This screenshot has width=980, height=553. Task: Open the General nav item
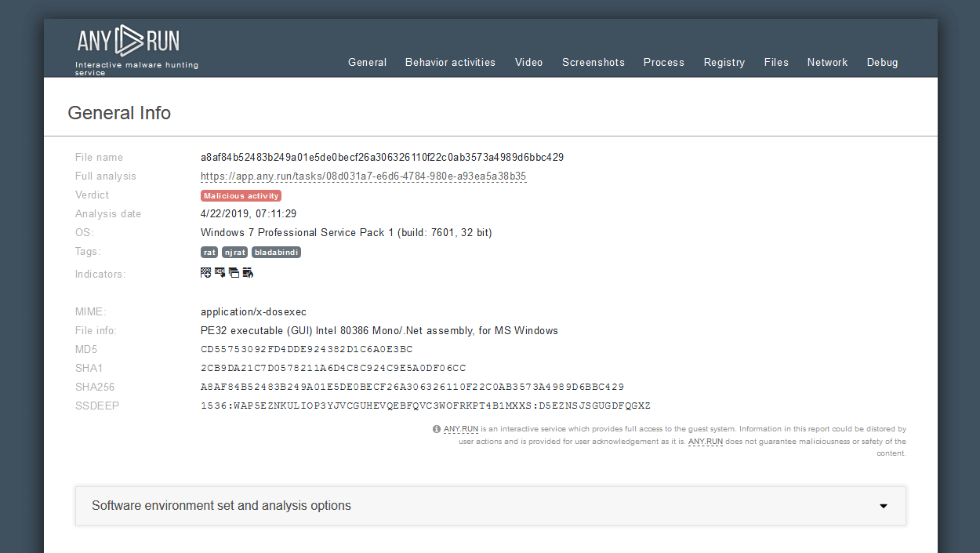368,62
